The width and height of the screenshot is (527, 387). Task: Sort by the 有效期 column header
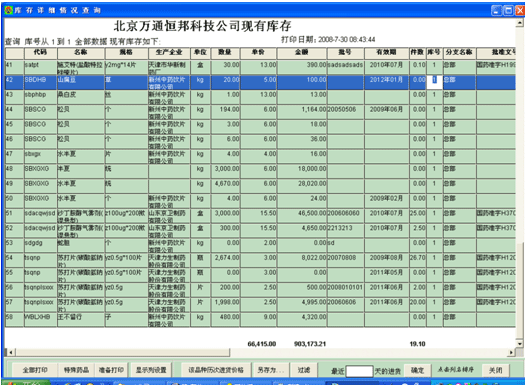tap(386, 52)
